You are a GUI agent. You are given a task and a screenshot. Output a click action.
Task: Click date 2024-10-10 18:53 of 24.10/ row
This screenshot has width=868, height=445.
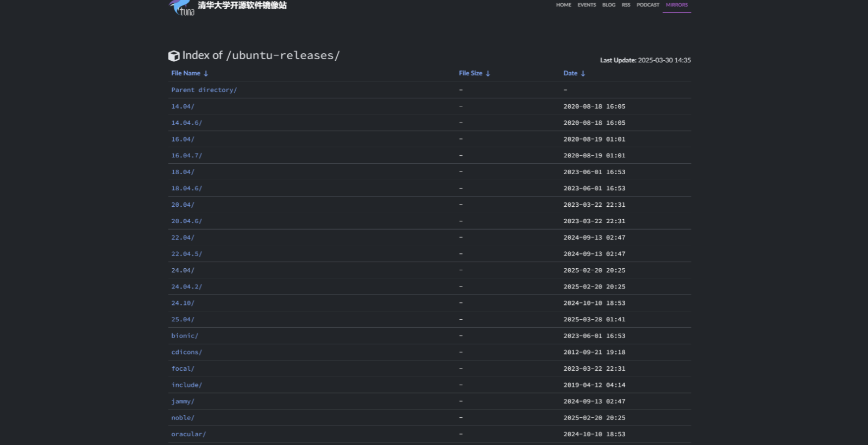(594, 303)
